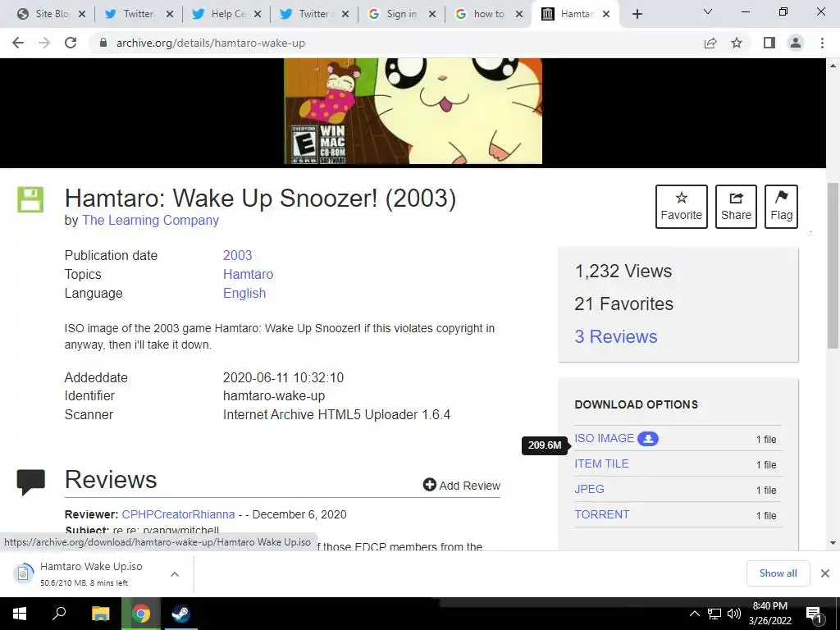
Task: Click the DOWNLOAD OPTIONS heading
Action: pyautogui.click(x=636, y=404)
